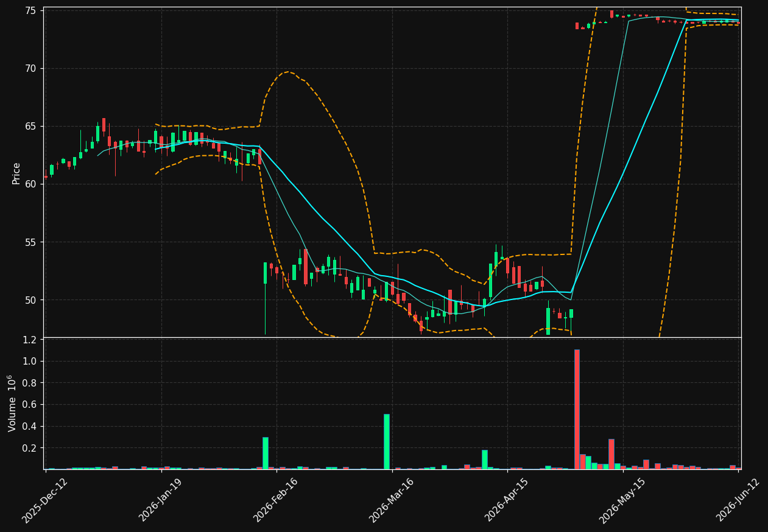Click the 2026-Mar-16 date label
Screen dimensions: 768x532
[391, 500]
